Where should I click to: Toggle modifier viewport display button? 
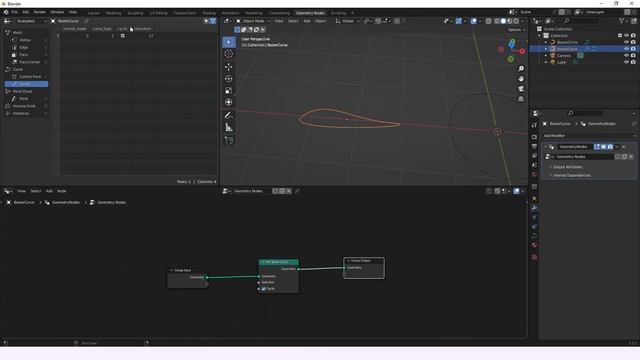click(x=603, y=147)
